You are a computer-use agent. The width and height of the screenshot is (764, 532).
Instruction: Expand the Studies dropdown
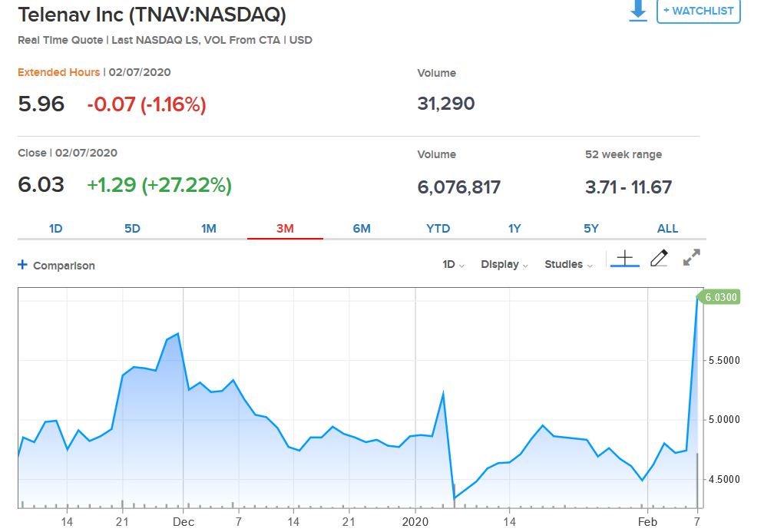(x=568, y=265)
